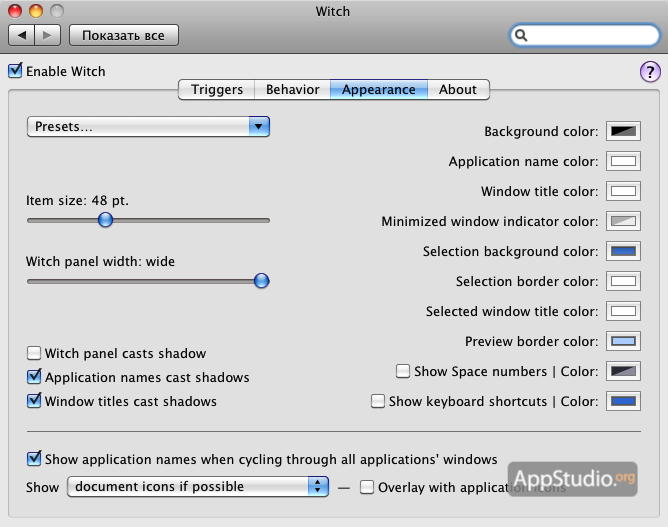Open the About tab
Screen dimensions: 668x527
(458, 89)
